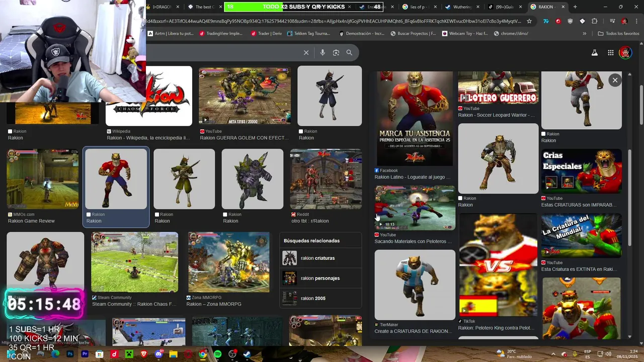644x362 pixels.
Task: Bookmark this page with the star icon
Action: (x=529, y=21)
